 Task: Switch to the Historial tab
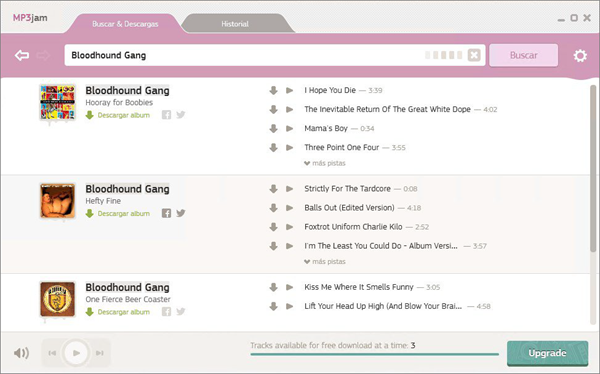[x=235, y=24]
